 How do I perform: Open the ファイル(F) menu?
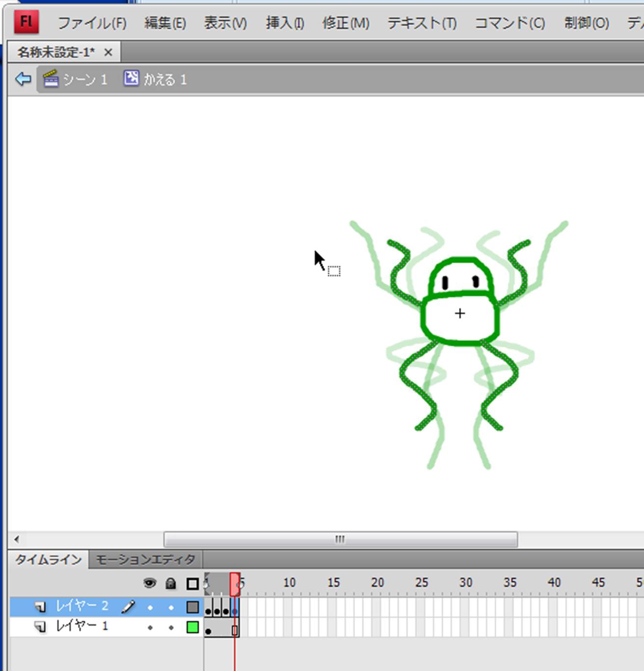[92, 23]
